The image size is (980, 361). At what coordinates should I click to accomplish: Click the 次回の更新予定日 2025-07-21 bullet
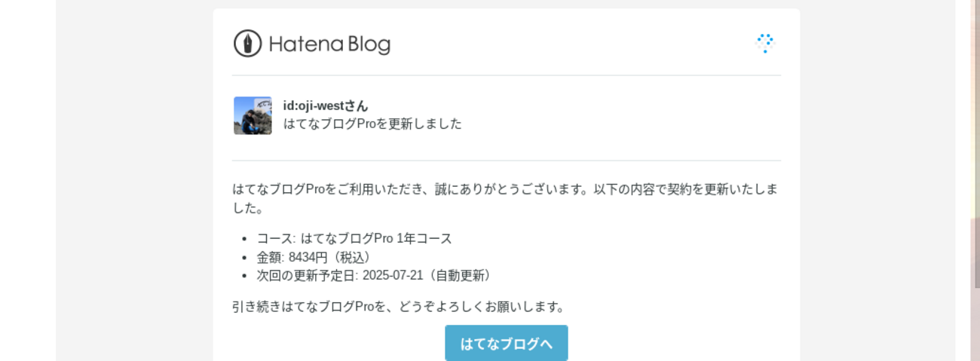[375, 275]
